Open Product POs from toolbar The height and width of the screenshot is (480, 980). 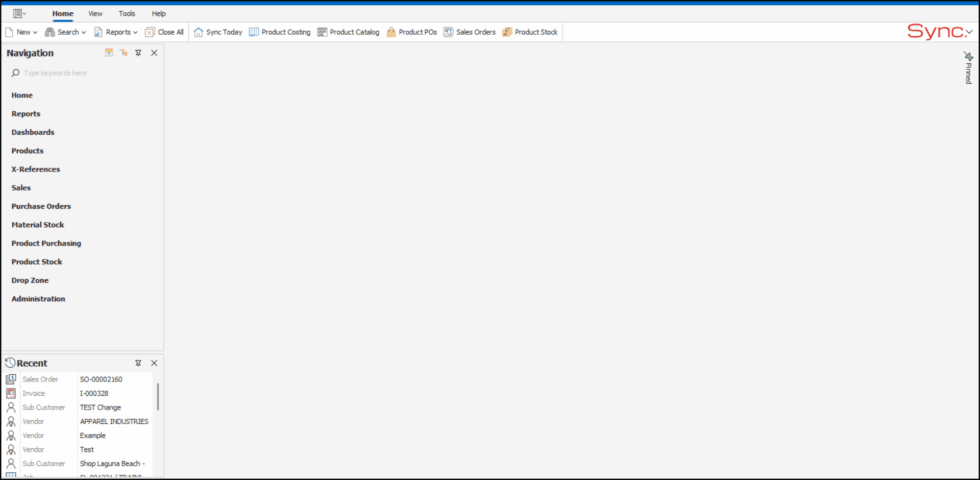[412, 32]
